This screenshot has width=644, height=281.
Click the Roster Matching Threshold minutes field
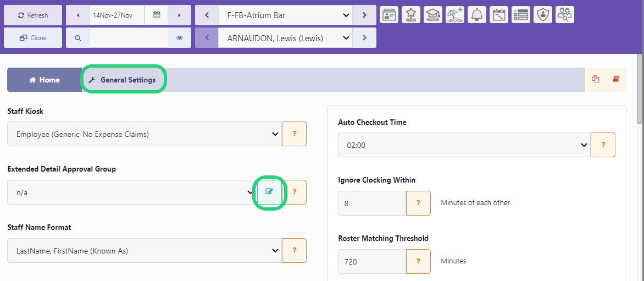pos(371,261)
